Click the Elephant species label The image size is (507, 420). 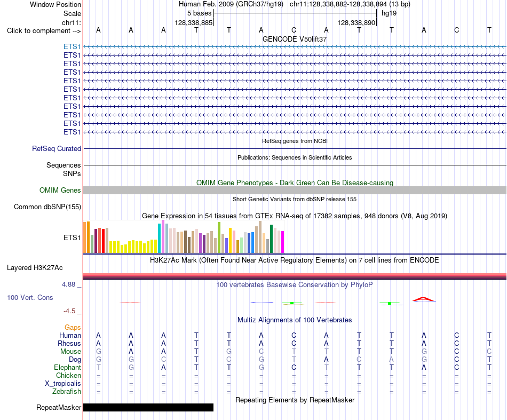67,368
